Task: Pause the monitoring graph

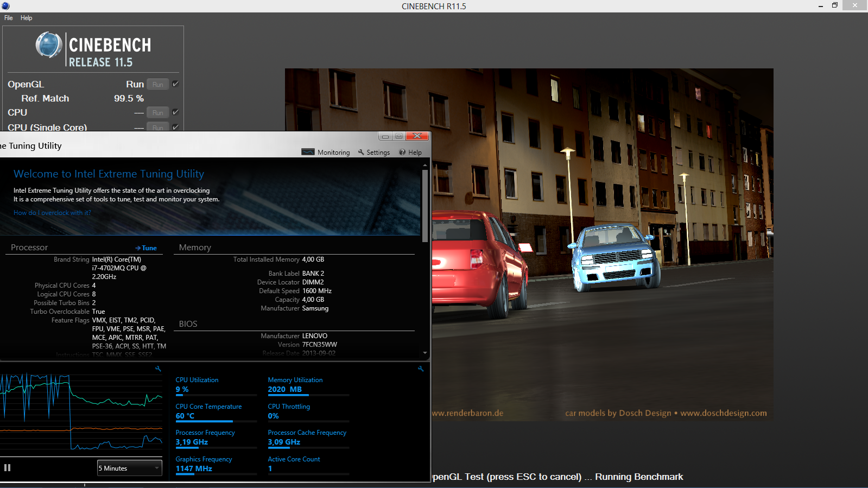Action: pos(8,467)
